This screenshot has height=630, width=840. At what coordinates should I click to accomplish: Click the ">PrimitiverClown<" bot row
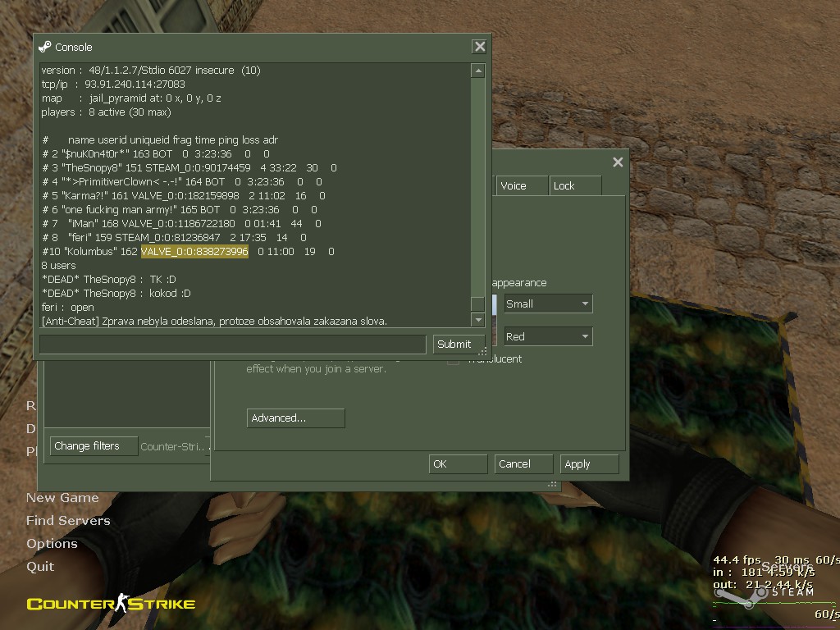click(182, 182)
